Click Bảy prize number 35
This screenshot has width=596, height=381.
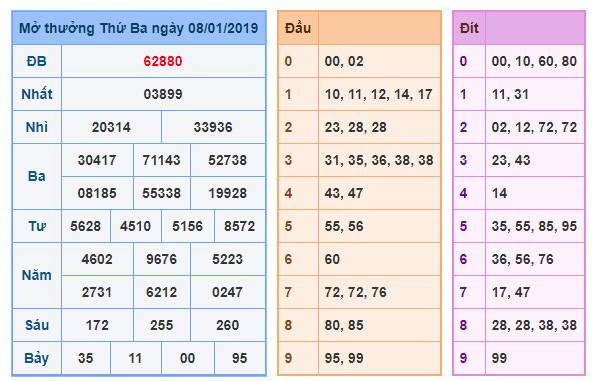[x=86, y=358]
